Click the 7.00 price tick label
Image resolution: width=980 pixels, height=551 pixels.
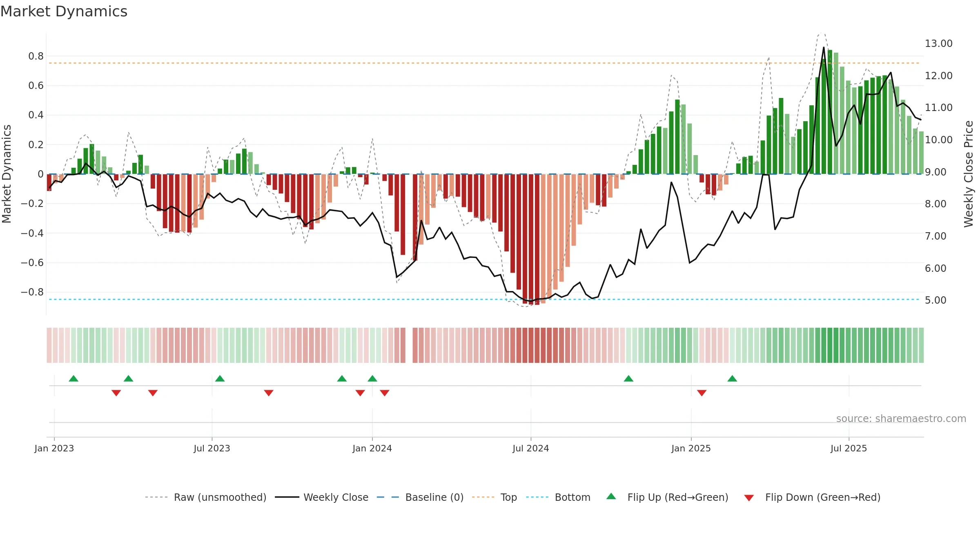tap(935, 236)
